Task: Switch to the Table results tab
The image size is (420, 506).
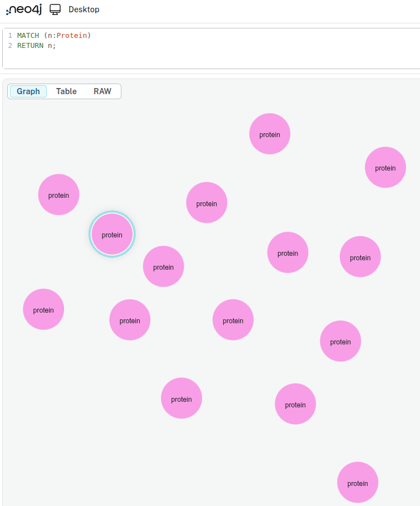Action: (x=66, y=91)
